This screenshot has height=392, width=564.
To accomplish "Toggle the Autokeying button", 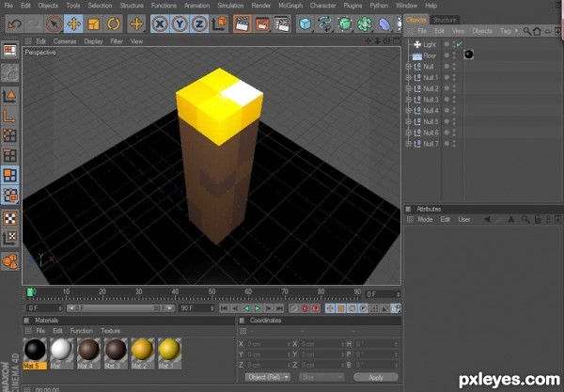I will 305,308.
